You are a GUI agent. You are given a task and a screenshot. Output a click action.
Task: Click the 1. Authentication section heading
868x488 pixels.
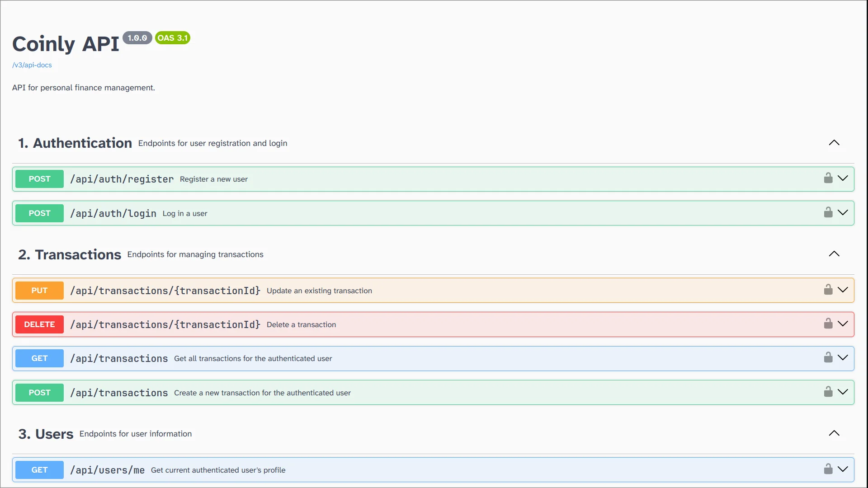coord(75,143)
